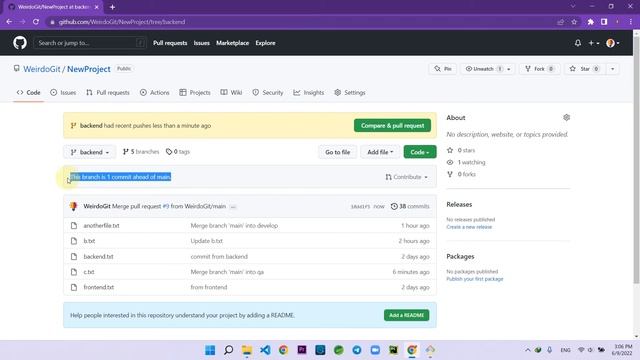Click Compare & pull request button
This screenshot has height=360, width=640.
[392, 126]
